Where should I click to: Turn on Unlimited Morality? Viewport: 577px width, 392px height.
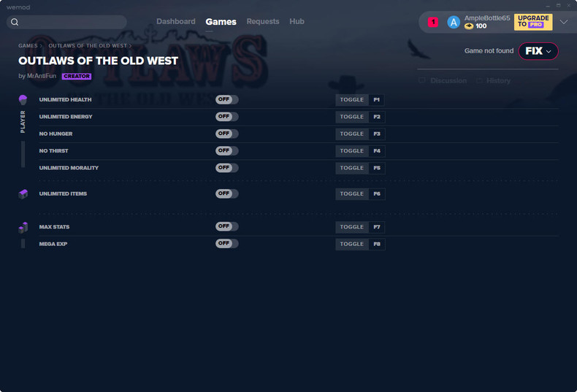[x=226, y=168]
